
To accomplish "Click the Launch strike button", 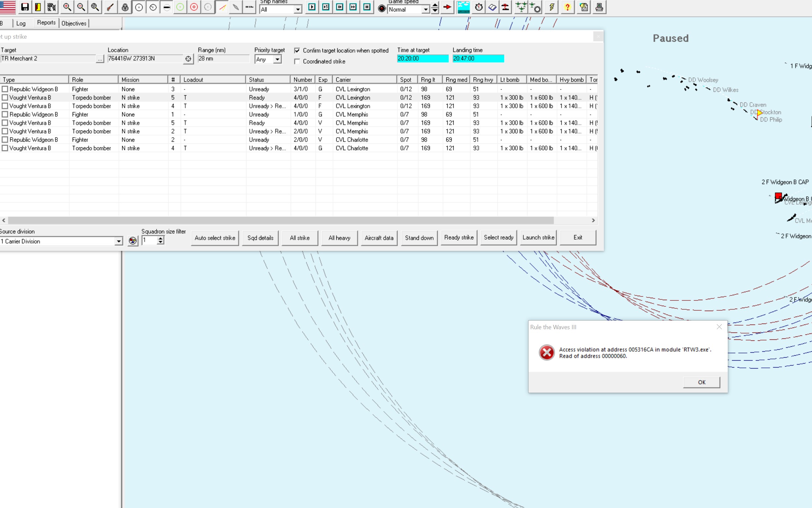I will coord(538,238).
